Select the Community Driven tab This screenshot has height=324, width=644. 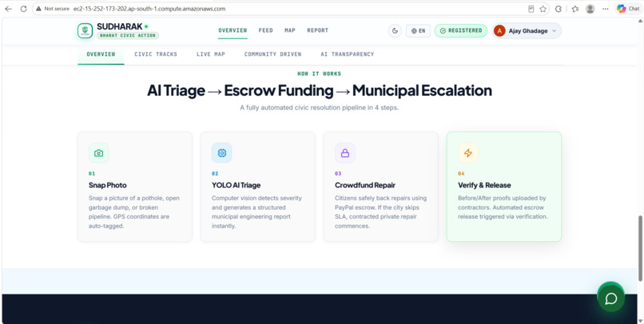[x=272, y=54]
